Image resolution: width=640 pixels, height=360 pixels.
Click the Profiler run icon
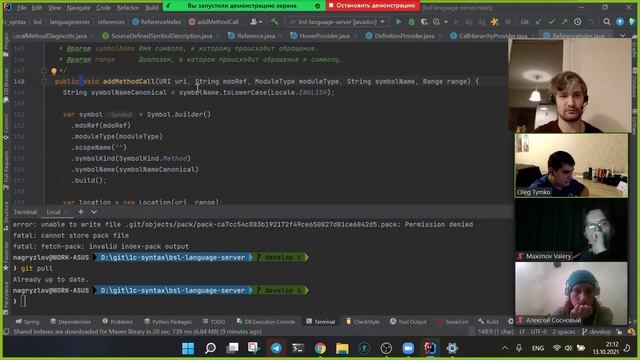pos(436,22)
